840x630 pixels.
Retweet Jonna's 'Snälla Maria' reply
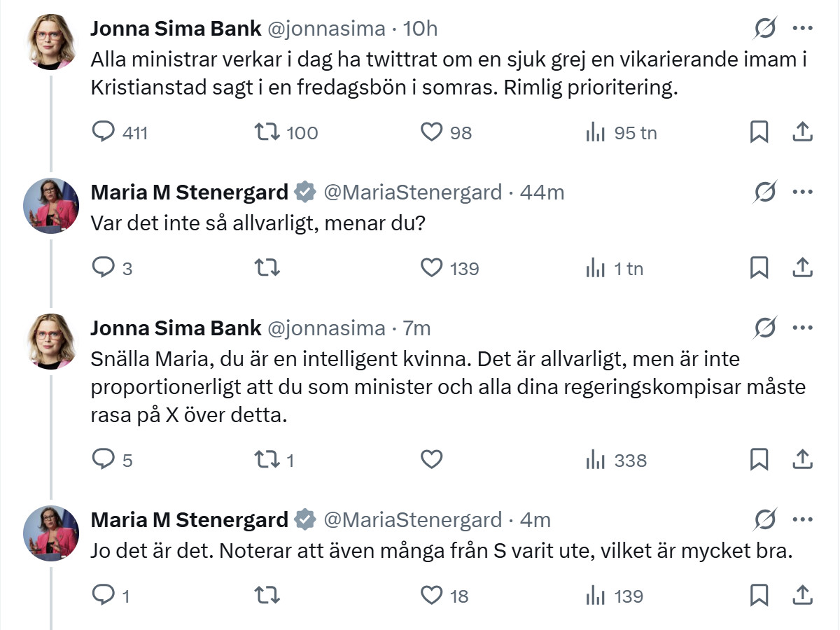(265, 460)
